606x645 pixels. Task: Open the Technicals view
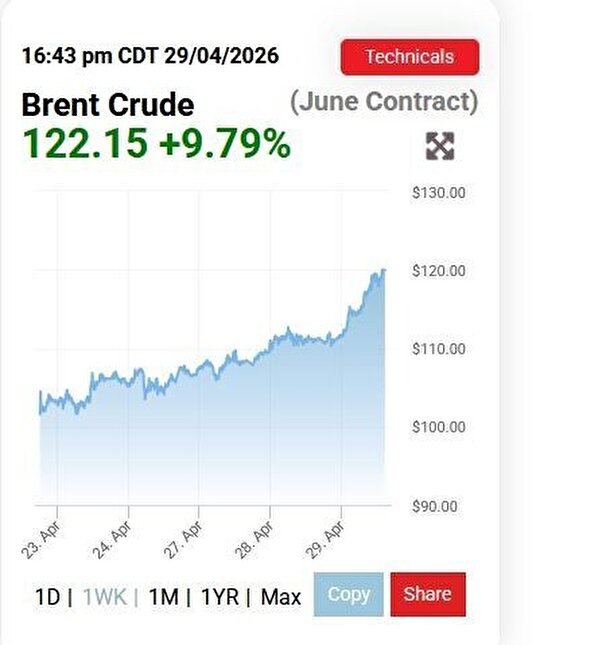409,57
